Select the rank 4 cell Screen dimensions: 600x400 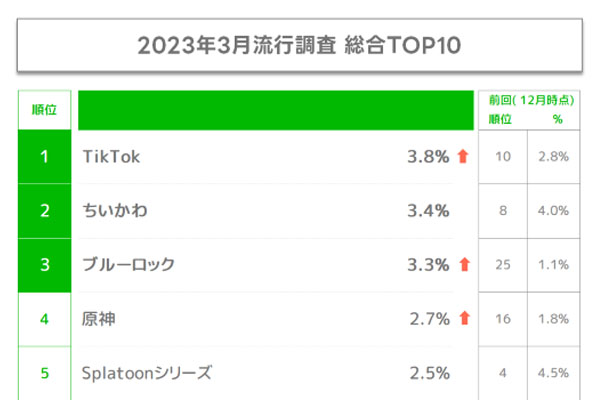coord(45,320)
